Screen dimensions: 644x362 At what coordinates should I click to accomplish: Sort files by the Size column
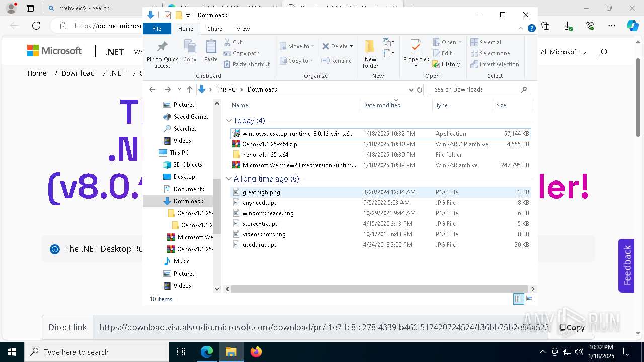click(x=512, y=105)
